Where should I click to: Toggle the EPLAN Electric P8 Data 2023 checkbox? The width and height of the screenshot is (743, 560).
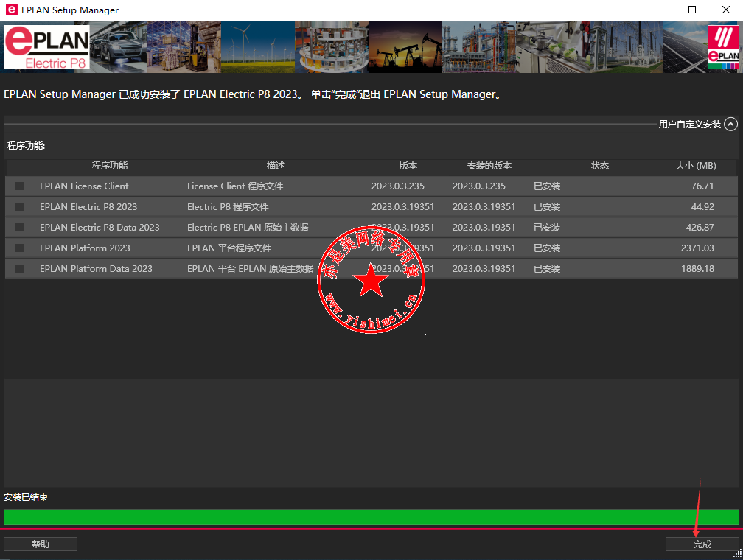20,228
